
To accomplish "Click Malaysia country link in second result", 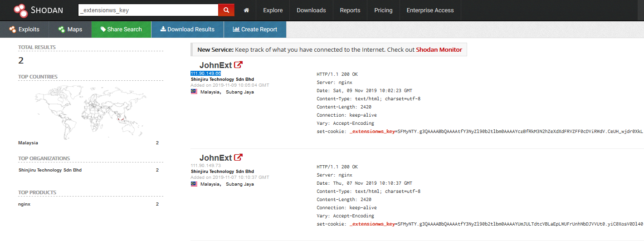I will click(x=210, y=184).
